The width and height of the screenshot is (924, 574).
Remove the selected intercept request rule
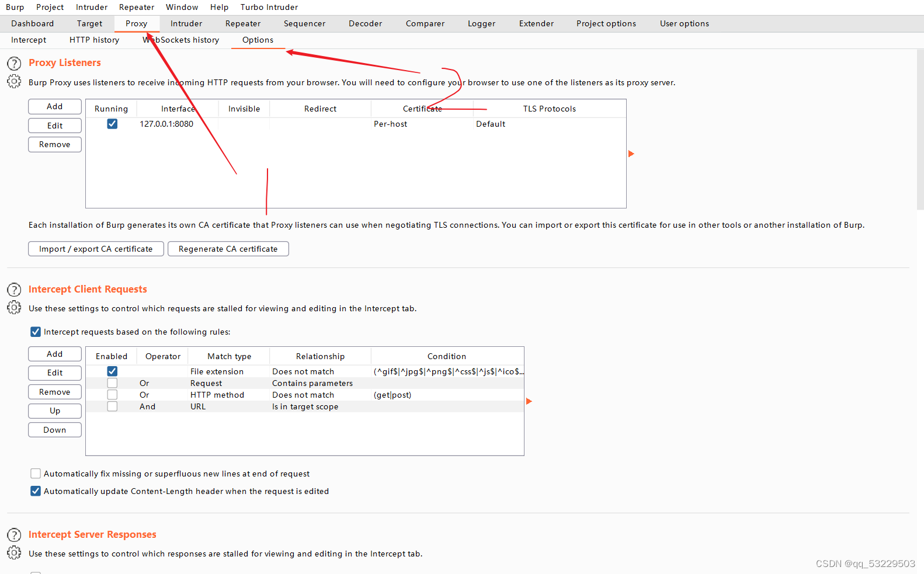pos(55,392)
